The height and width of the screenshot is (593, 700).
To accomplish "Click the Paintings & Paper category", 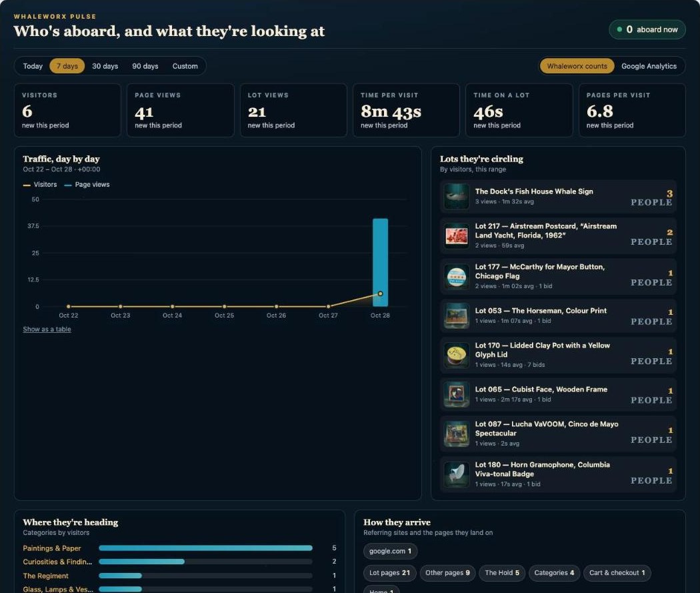I will click(x=52, y=548).
